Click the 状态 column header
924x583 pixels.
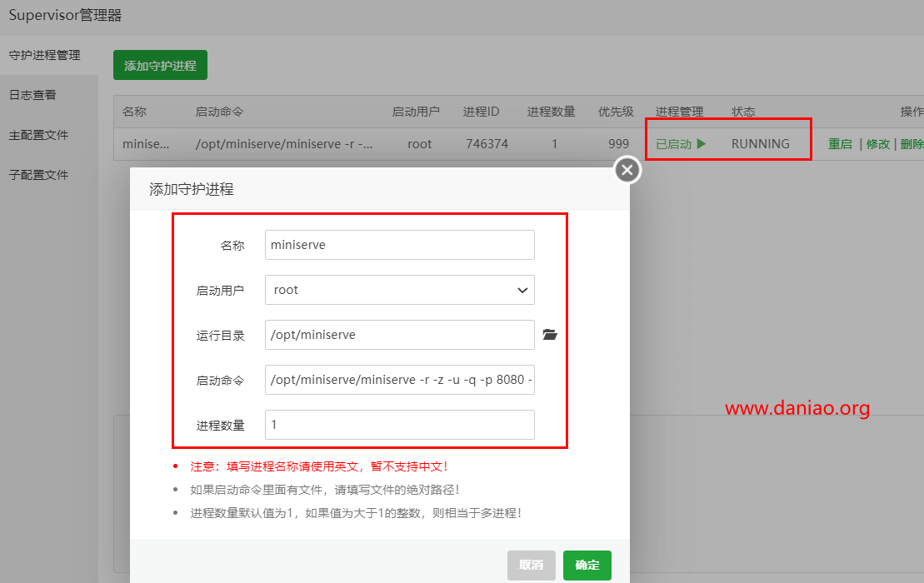pos(743,112)
